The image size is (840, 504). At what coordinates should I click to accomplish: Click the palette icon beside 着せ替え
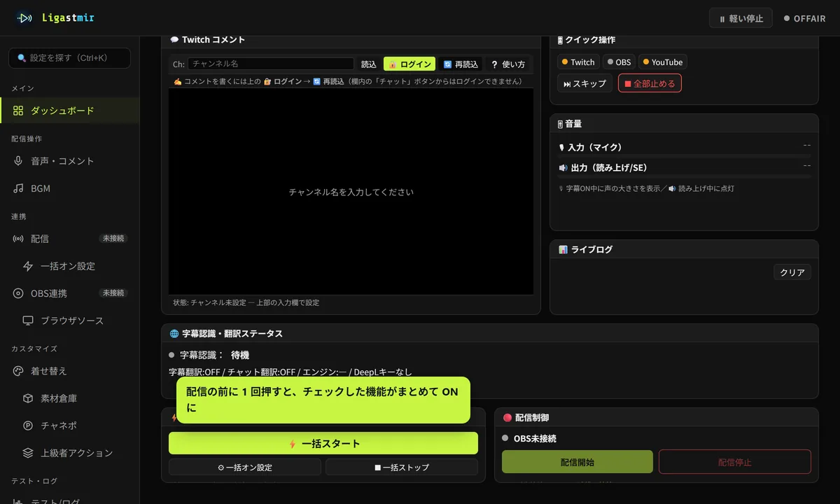[x=18, y=371]
